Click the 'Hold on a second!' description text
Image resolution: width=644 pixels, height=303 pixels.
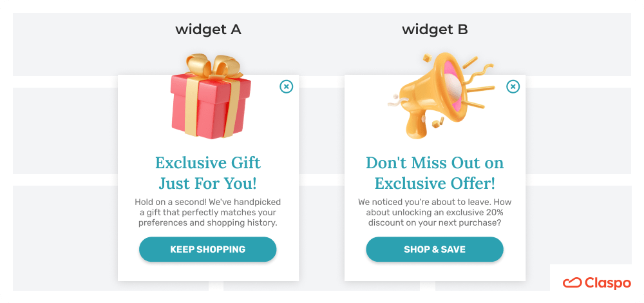tap(208, 212)
